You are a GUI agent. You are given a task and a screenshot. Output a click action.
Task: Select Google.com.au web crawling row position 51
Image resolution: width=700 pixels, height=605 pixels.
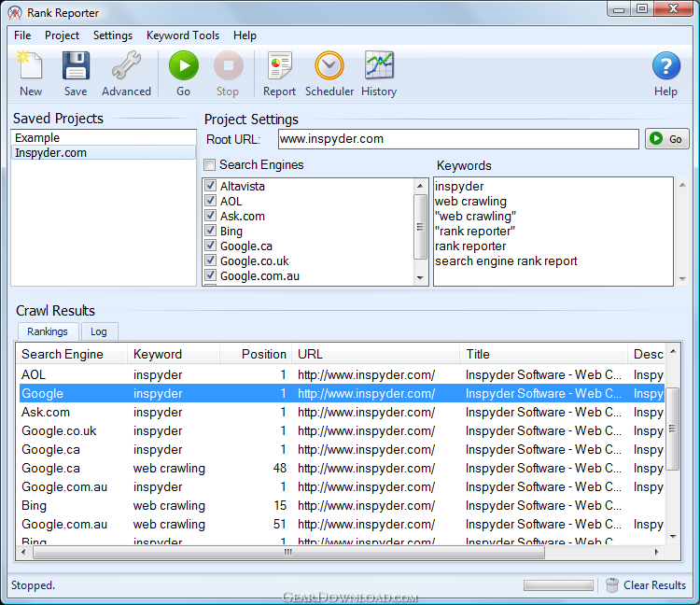(343, 524)
